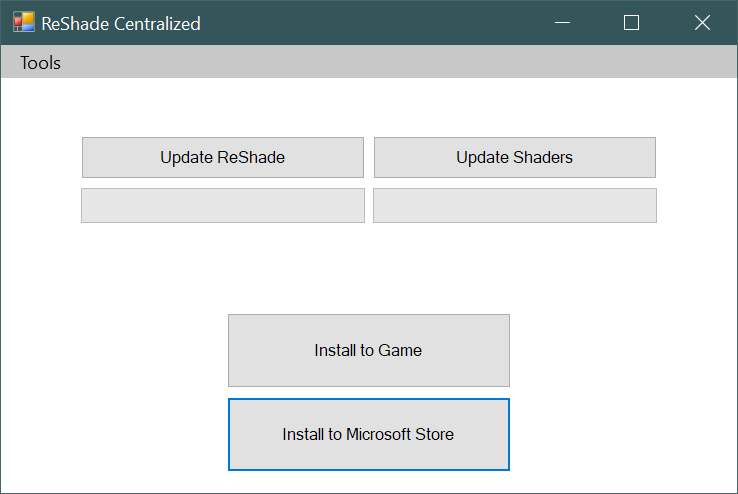Click the ReShade Centralized app icon

click(x=24, y=23)
